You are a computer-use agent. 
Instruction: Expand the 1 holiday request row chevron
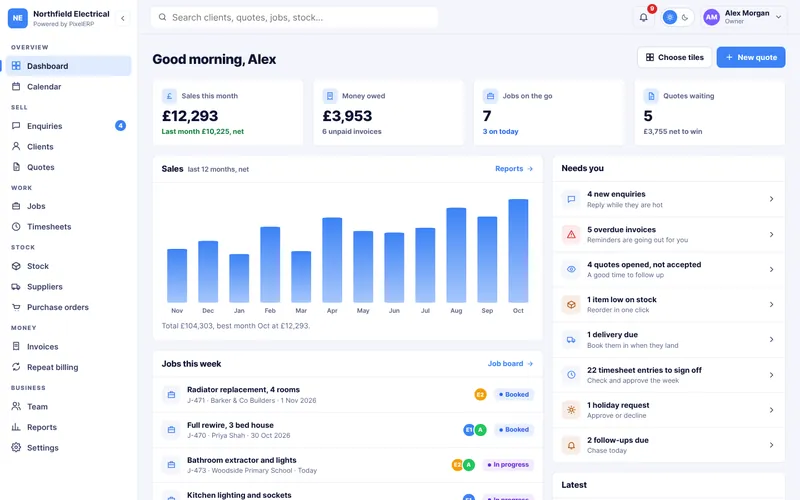pyautogui.click(x=771, y=410)
